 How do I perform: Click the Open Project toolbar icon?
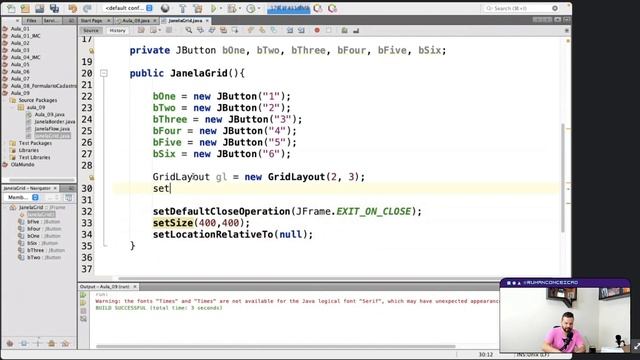40,8
